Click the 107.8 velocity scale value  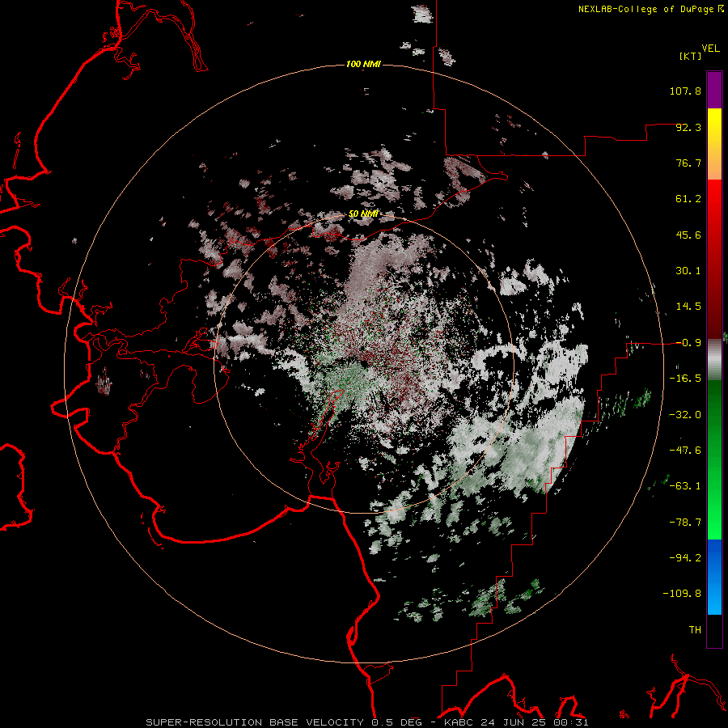tap(685, 91)
